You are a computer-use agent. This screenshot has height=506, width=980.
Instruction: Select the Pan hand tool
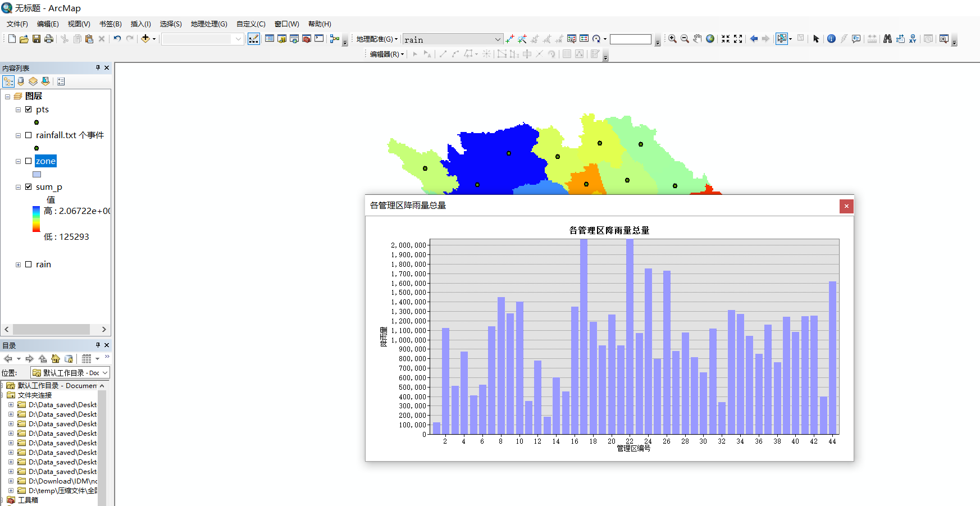698,39
